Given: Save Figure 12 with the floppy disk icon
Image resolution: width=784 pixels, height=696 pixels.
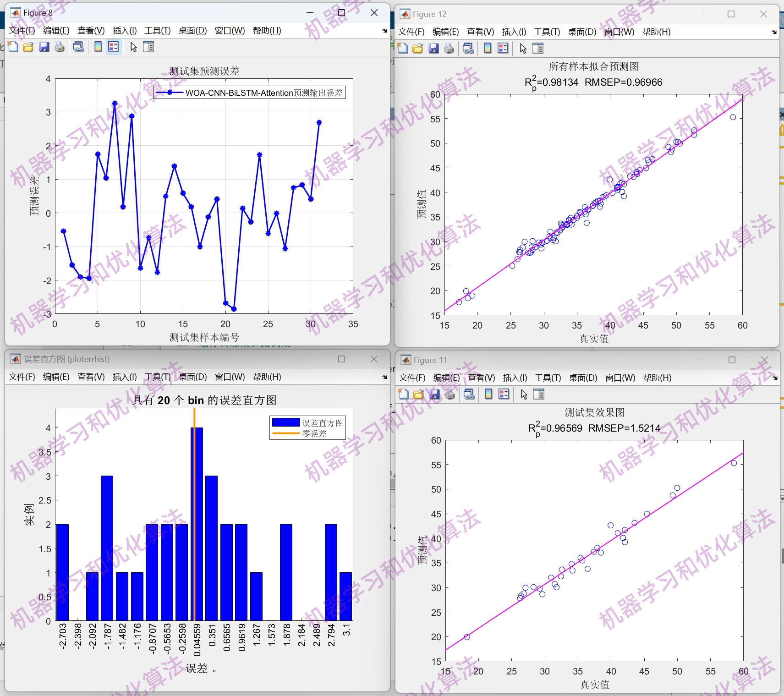Looking at the screenshot, I should click(x=433, y=49).
